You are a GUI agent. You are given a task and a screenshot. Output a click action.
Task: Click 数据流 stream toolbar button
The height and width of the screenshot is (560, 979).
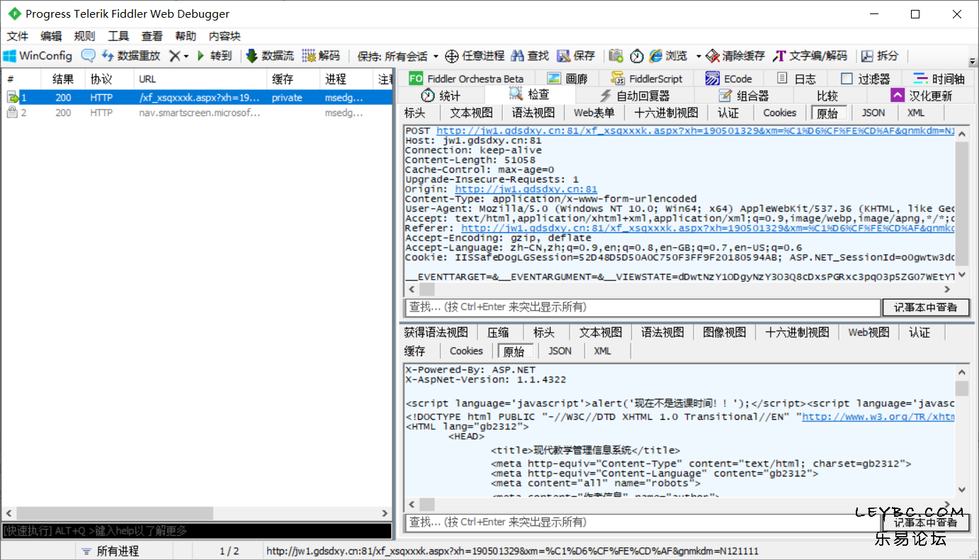269,55
